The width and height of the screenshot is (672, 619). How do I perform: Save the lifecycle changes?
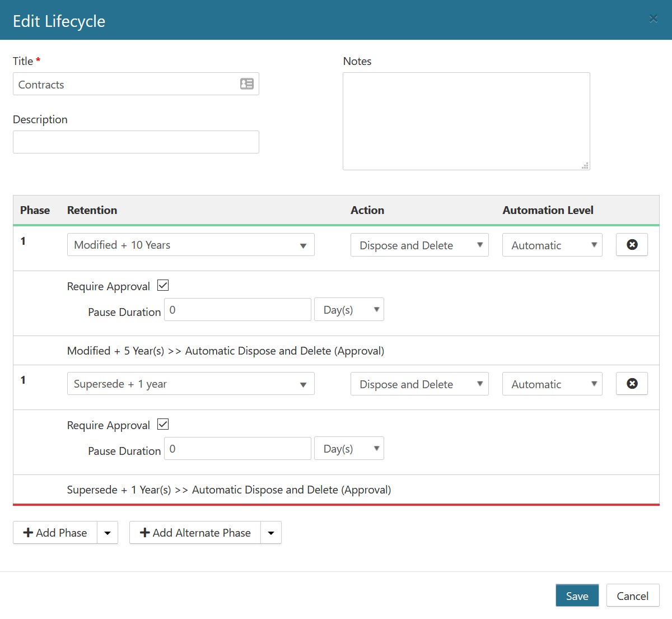pos(577,596)
